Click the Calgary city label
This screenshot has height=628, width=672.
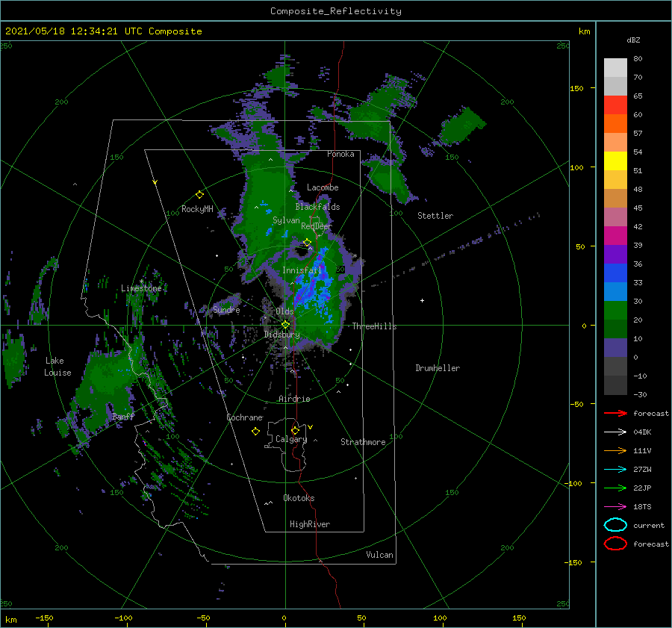(291, 439)
